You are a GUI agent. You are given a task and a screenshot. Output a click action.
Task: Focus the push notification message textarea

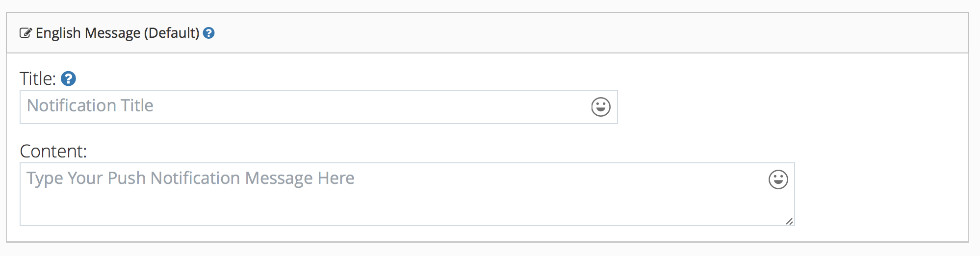[x=407, y=194]
